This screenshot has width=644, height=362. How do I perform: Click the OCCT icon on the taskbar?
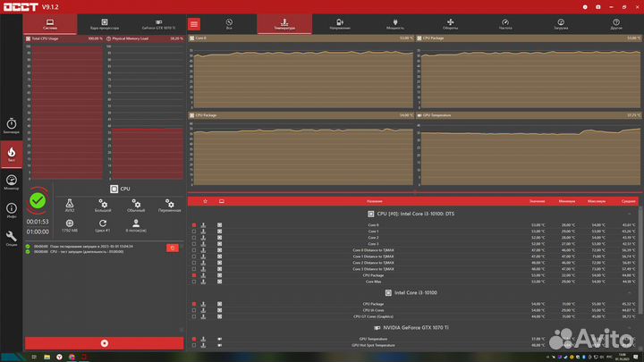click(x=84, y=357)
